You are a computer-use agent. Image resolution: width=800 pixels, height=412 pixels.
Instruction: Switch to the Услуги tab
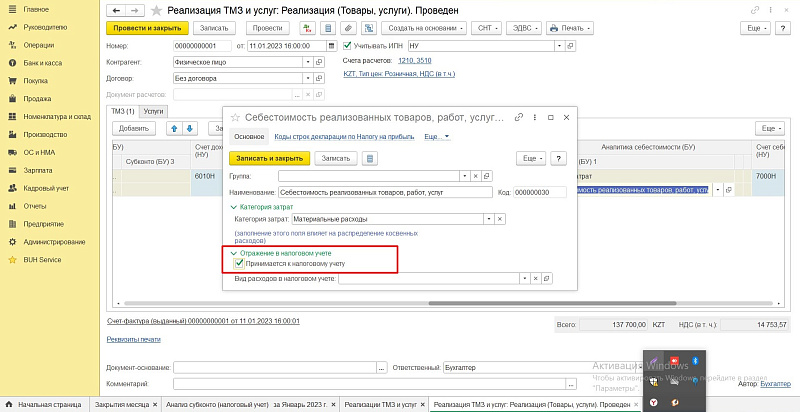153,111
